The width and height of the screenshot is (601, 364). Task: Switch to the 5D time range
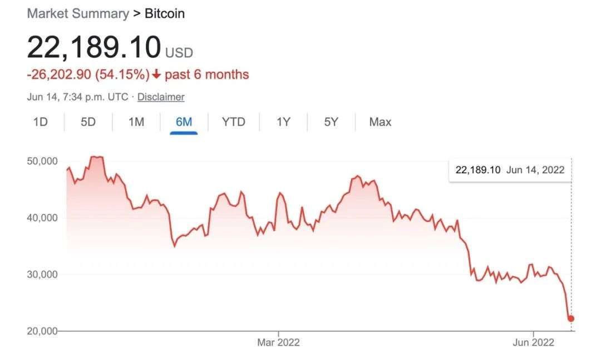pyautogui.click(x=88, y=122)
